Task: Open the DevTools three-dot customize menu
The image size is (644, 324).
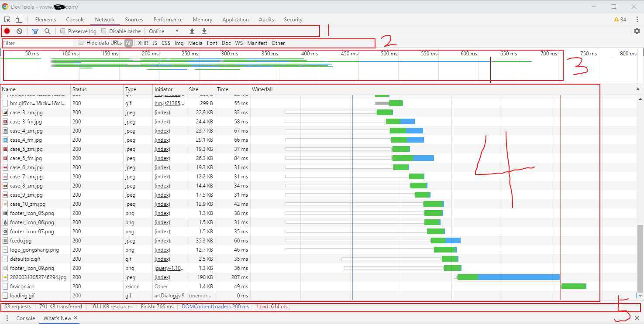Action: [x=637, y=19]
